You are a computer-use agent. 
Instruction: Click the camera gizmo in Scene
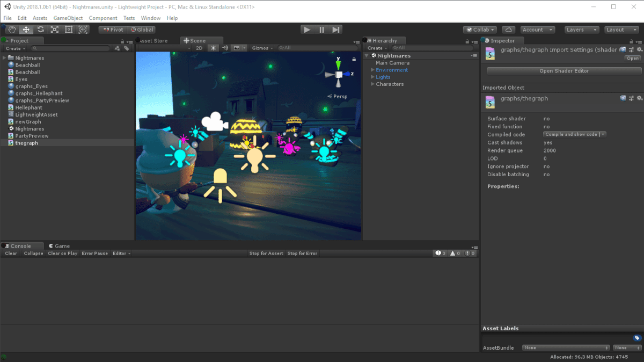click(214, 121)
